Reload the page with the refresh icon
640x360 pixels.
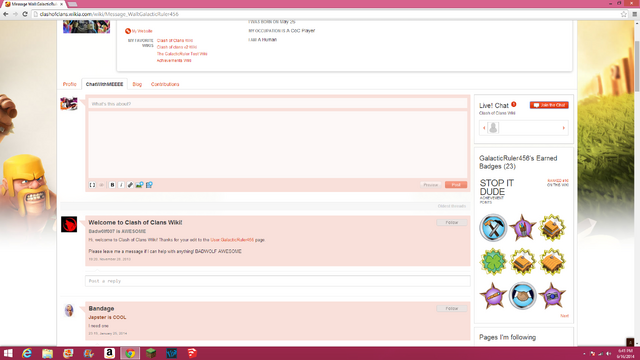[24, 14]
